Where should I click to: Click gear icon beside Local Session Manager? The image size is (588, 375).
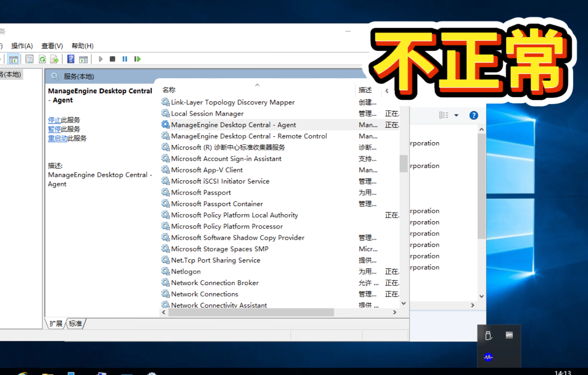[165, 113]
